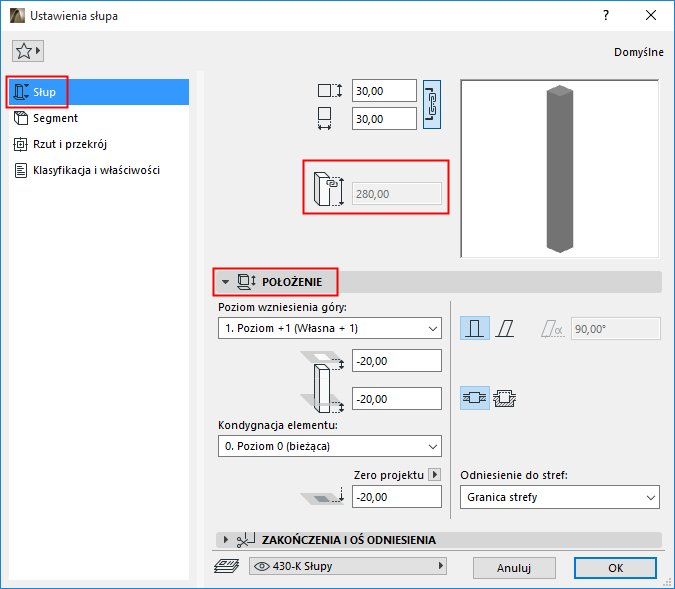Image resolution: width=675 pixels, height=589 pixels.
Task: Select the Słup page in the sidebar
Action: (x=99, y=92)
